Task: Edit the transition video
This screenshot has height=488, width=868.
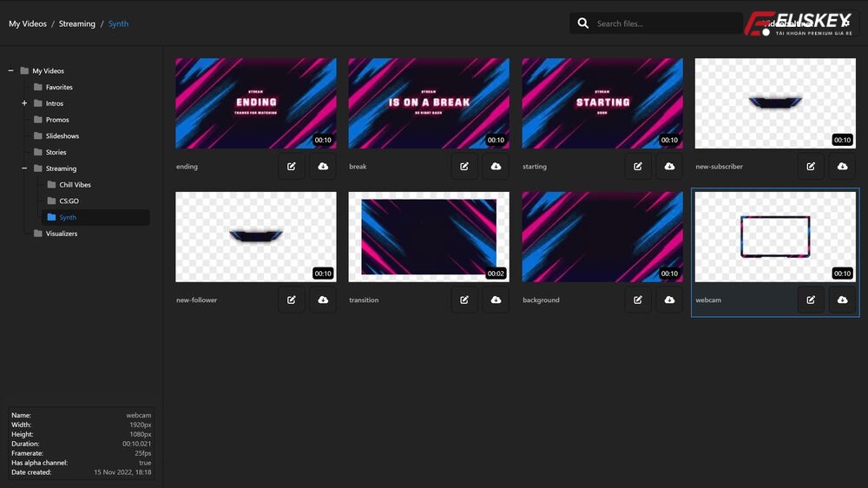Action: (x=464, y=300)
